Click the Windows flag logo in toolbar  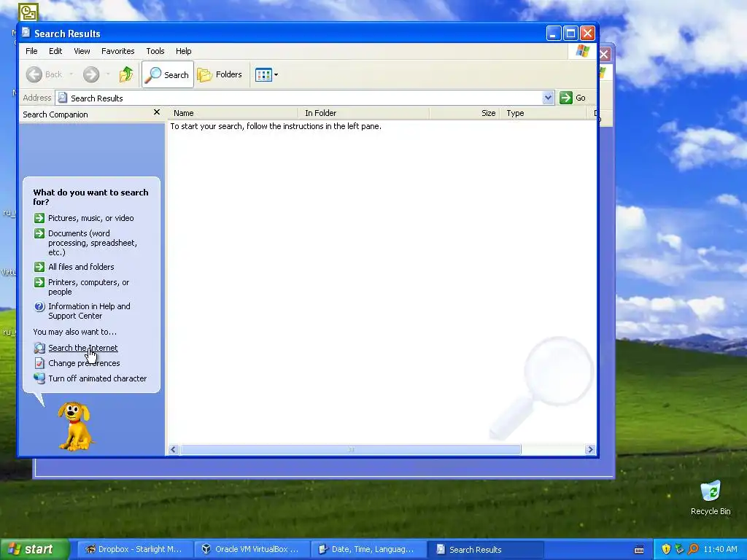click(582, 51)
